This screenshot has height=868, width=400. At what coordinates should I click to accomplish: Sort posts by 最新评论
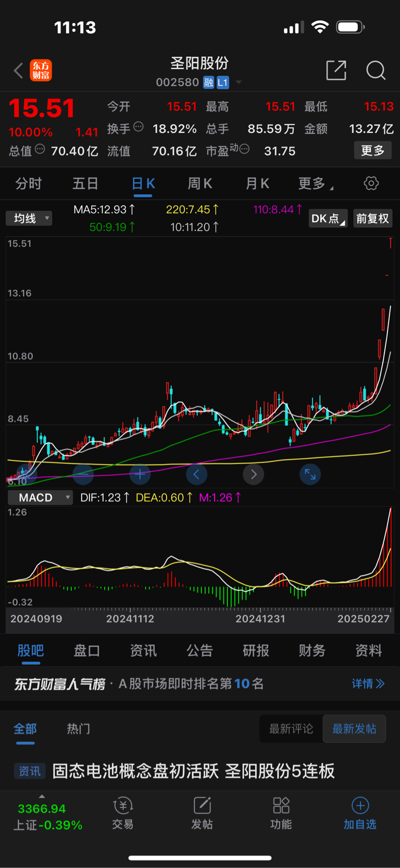click(291, 729)
